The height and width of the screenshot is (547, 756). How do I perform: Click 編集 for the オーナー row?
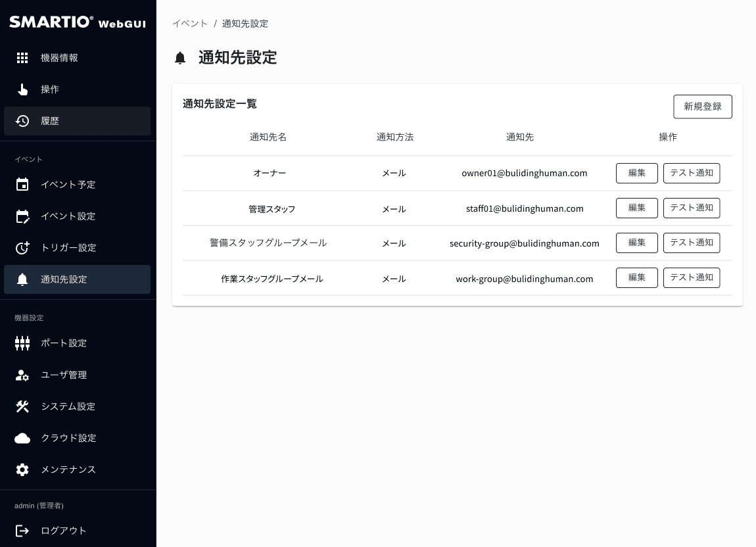coord(636,173)
